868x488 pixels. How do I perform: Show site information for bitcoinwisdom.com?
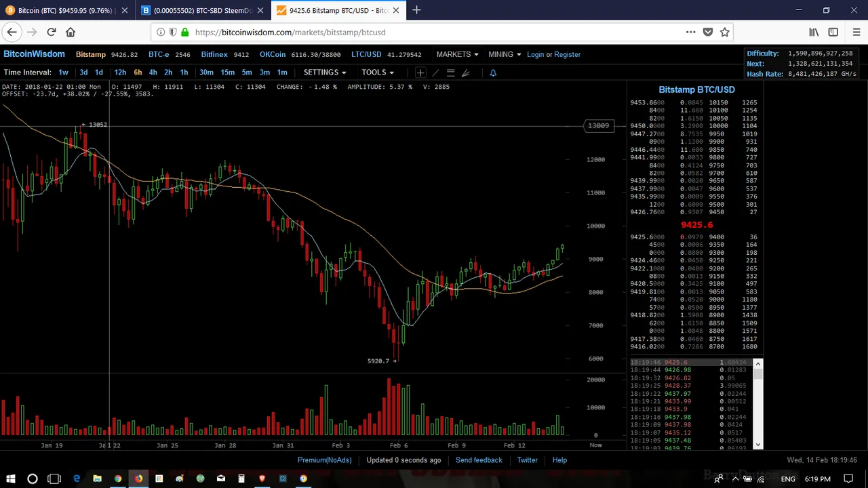[161, 32]
